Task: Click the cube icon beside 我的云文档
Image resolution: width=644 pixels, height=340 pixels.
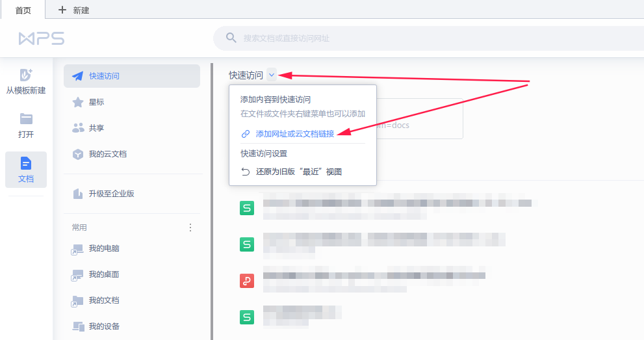Action: [x=77, y=154]
